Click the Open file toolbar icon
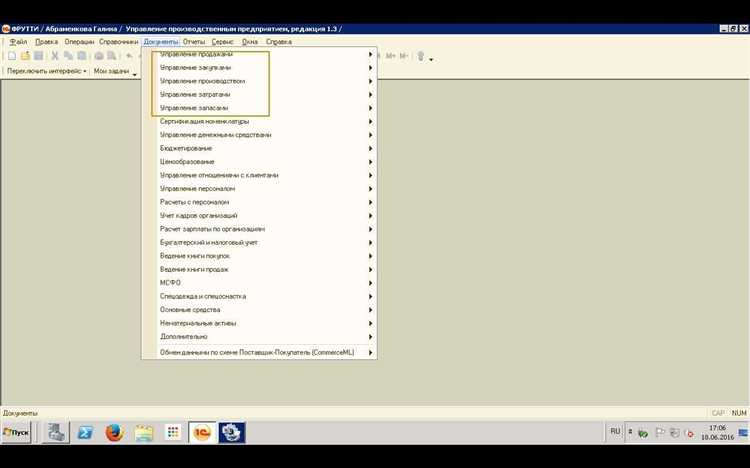Screen dimensions: 750x468 (25, 56)
